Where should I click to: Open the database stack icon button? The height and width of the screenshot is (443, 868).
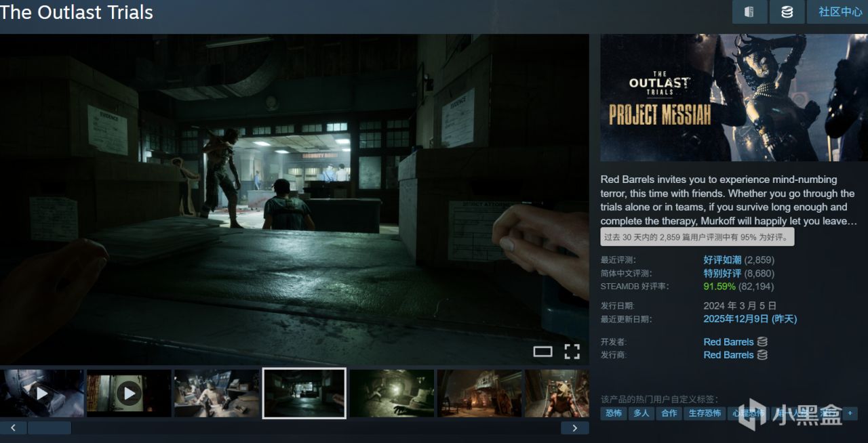(787, 12)
